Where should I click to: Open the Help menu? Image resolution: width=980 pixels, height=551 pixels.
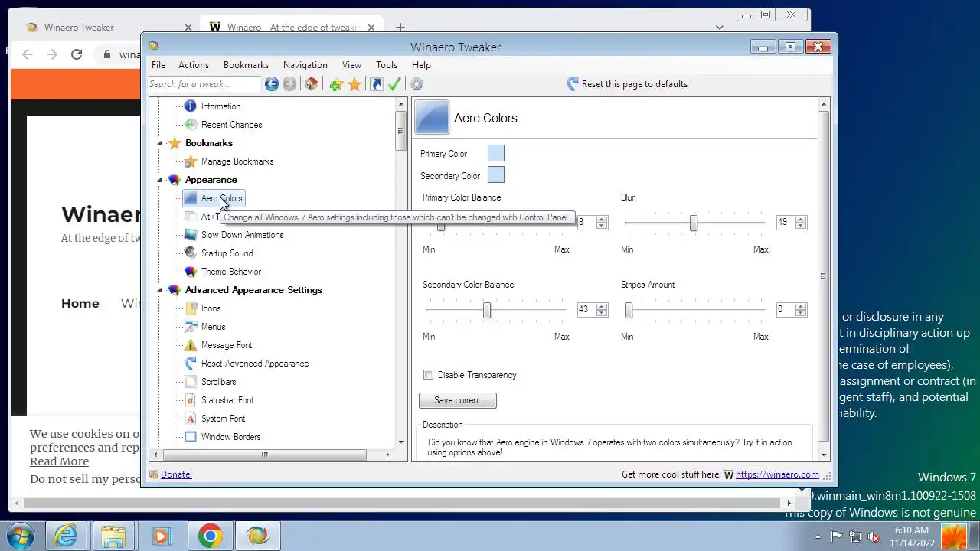coord(421,65)
